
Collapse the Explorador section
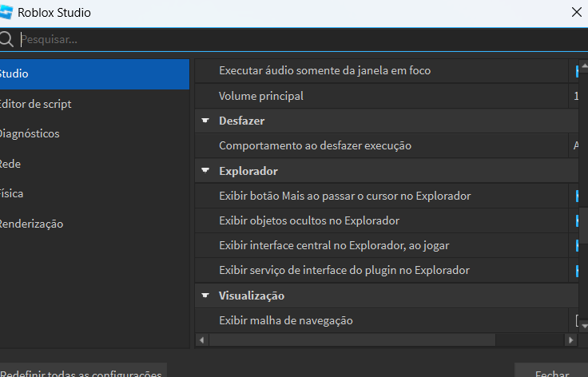tap(205, 170)
